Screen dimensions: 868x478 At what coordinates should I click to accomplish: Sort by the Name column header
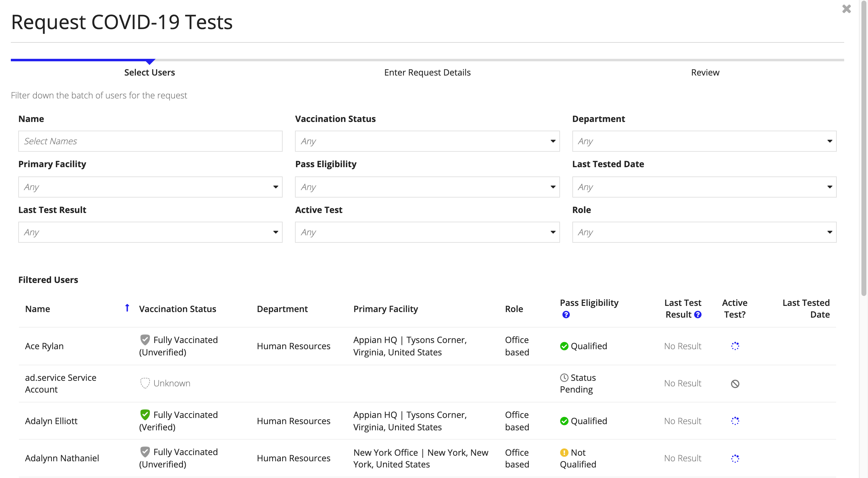click(37, 309)
